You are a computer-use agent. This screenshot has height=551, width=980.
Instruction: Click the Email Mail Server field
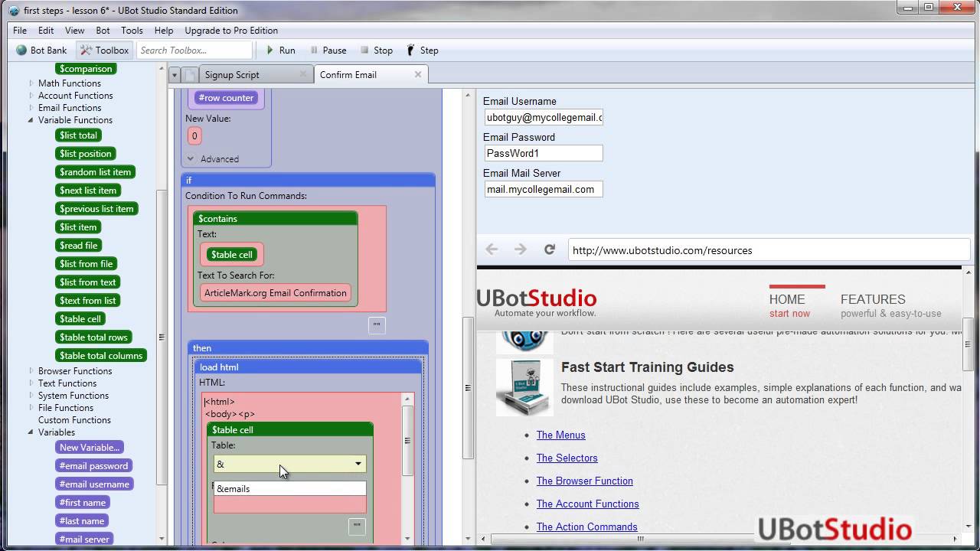pyautogui.click(x=544, y=189)
